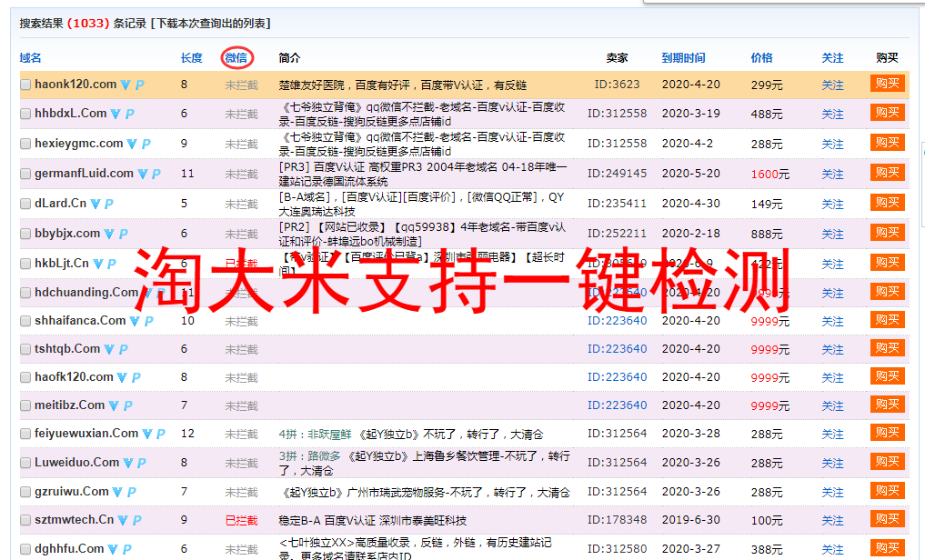Check the checkbox for haonk120.com
925x560 pixels.
25,84
